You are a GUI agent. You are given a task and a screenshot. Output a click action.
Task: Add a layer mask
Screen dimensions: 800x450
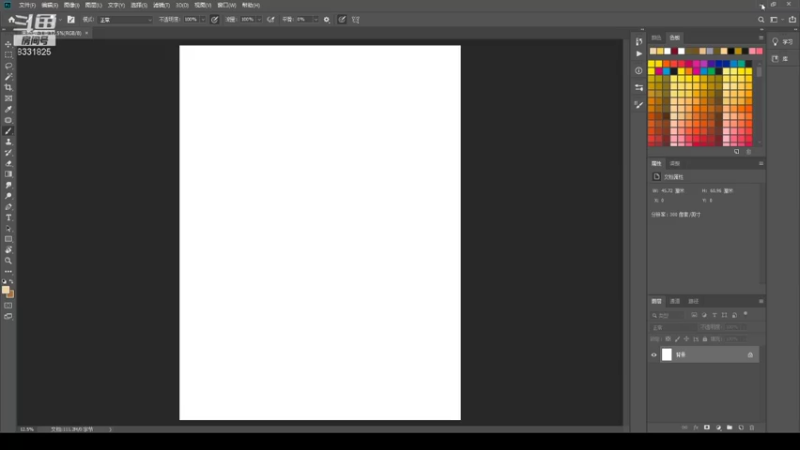pyautogui.click(x=707, y=428)
